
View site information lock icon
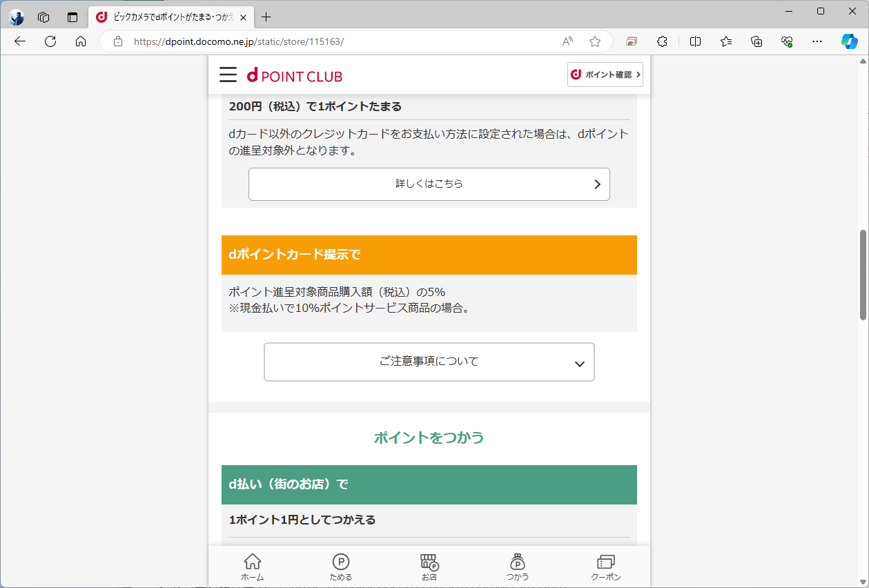pos(118,41)
